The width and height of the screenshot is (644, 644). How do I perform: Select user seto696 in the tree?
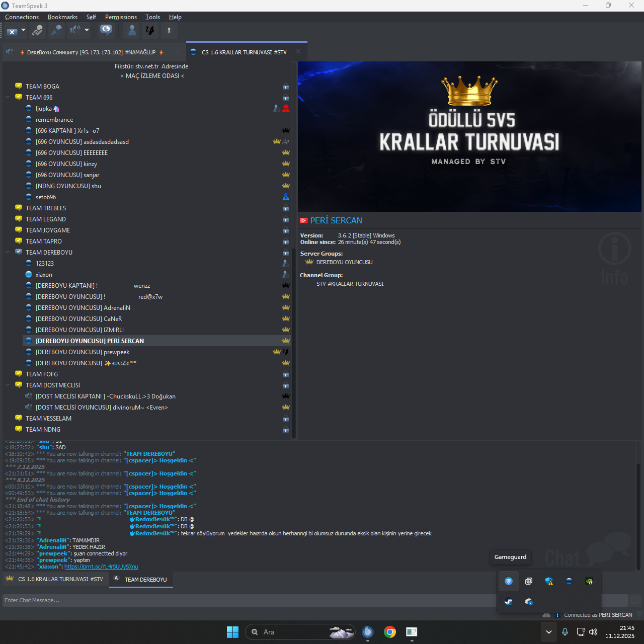tap(46, 197)
